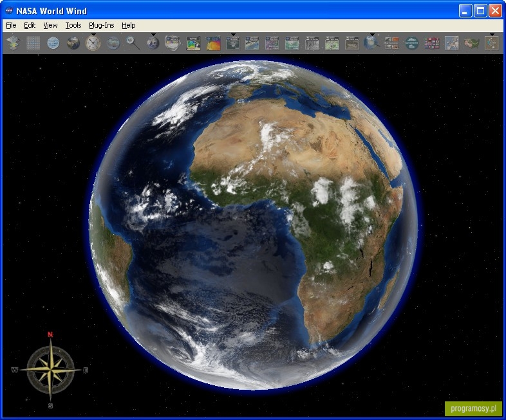This screenshot has height=420, width=506.
Task: Select the green-toned Landsat layer icon
Action: coord(292,43)
